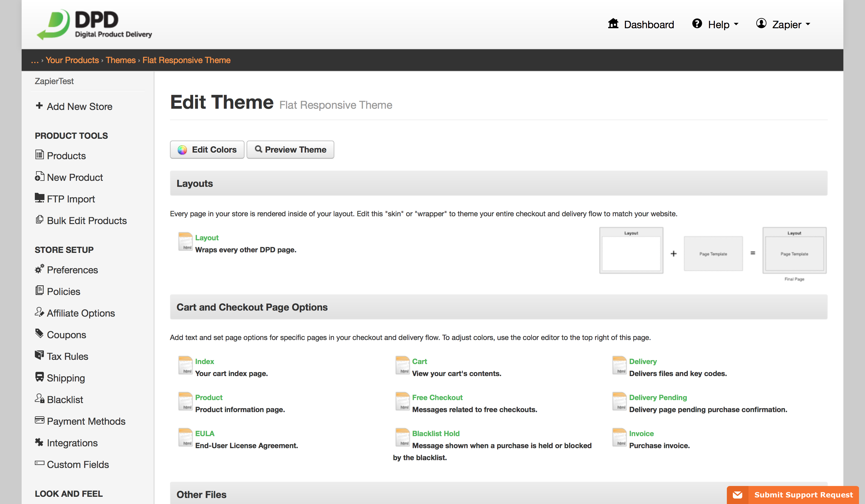Viewport: 865px width, 504px height.
Task: Click the Preview Theme button
Action: pos(290,150)
